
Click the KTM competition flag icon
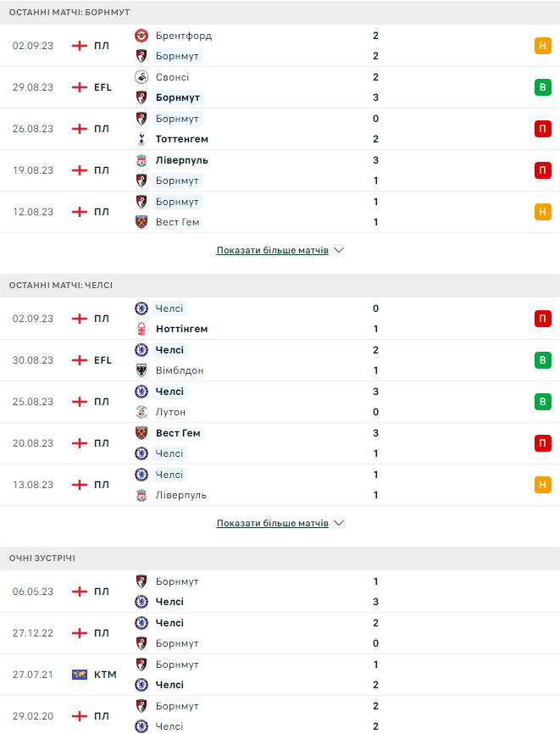pyautogui.click(x=80, y=675)
